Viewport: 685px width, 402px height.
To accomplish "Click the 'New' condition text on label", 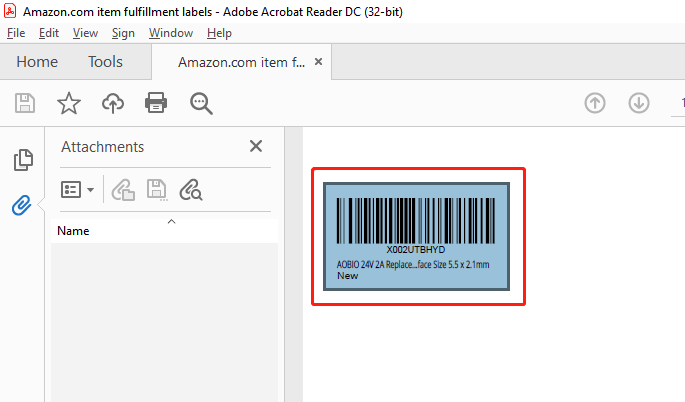I will click(347, 276).
